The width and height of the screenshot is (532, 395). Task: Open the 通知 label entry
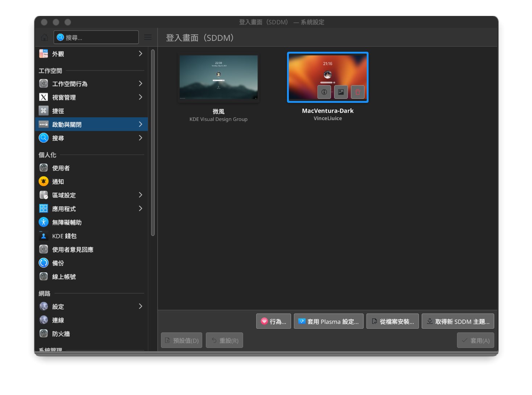click(x=58, y=182)
